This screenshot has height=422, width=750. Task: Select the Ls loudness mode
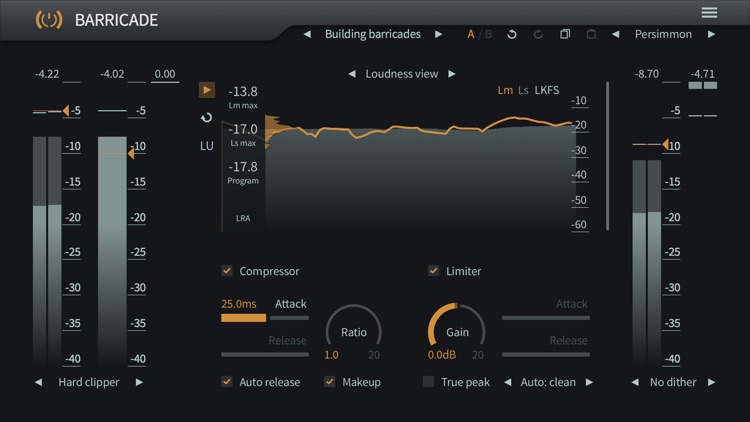pyautogui.click(x=523, y=90)
